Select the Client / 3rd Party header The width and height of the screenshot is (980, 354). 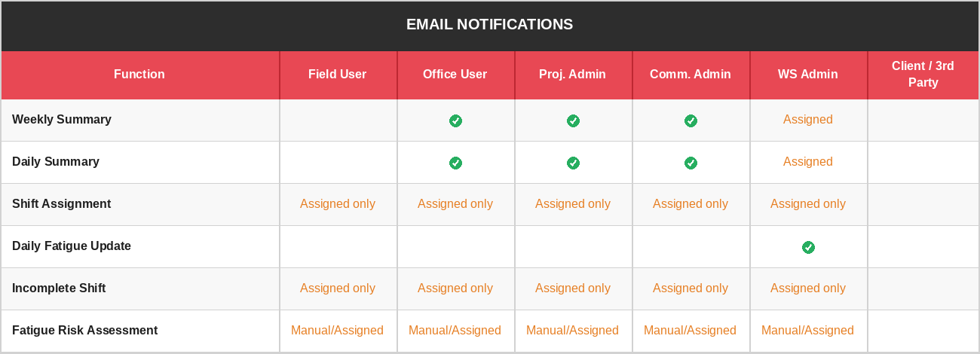click(923, 74)
